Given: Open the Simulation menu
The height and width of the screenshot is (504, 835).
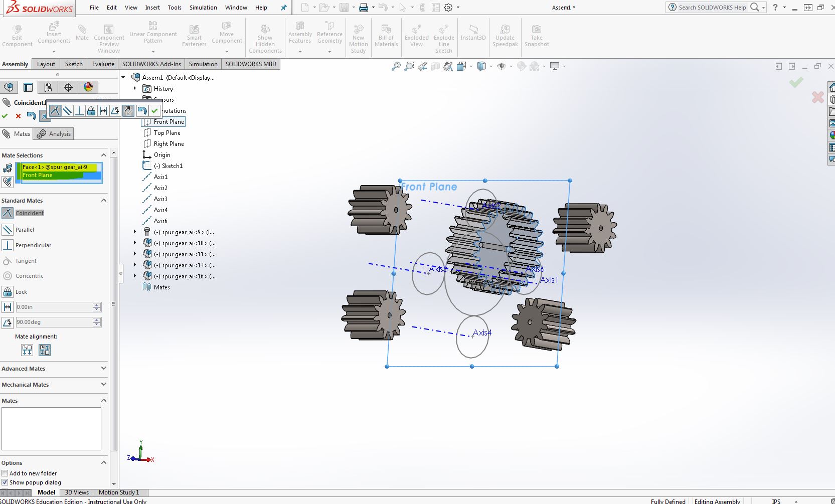Looking at the screenshot, I should (203, 8).
